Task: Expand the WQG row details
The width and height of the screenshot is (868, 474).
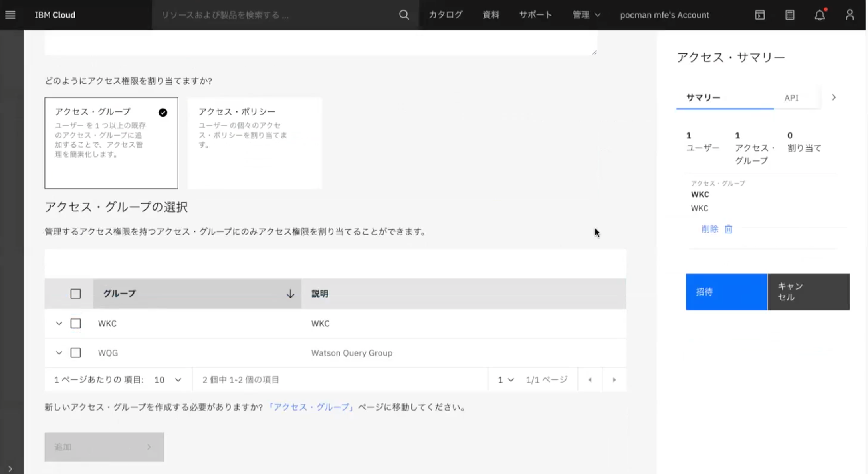Action: click(x=59, y=353)
